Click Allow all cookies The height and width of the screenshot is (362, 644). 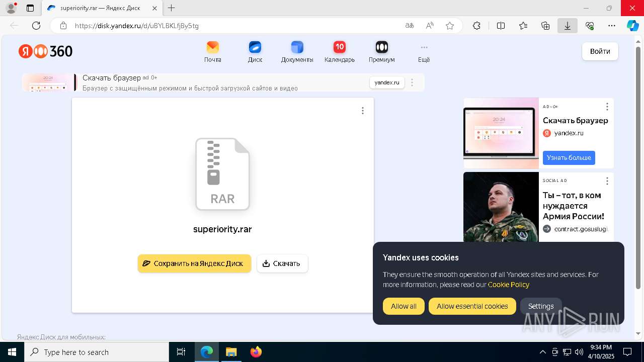[x=404, y=306]
